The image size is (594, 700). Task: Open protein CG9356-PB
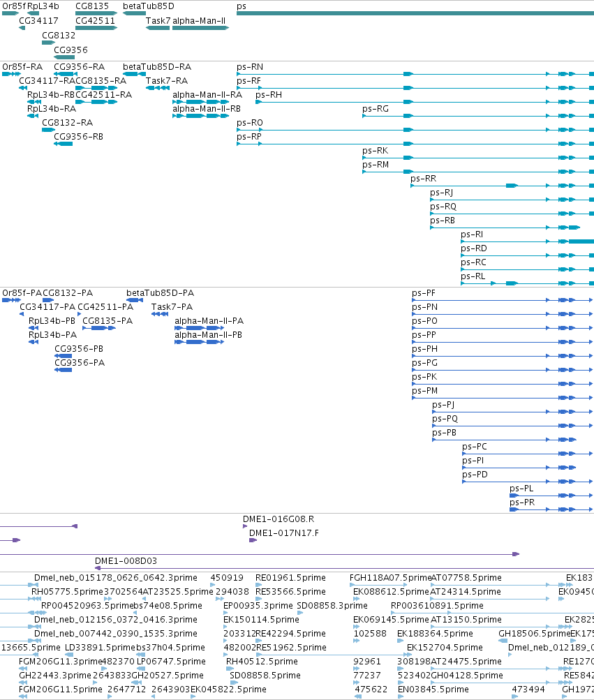(x=79, y=349)
